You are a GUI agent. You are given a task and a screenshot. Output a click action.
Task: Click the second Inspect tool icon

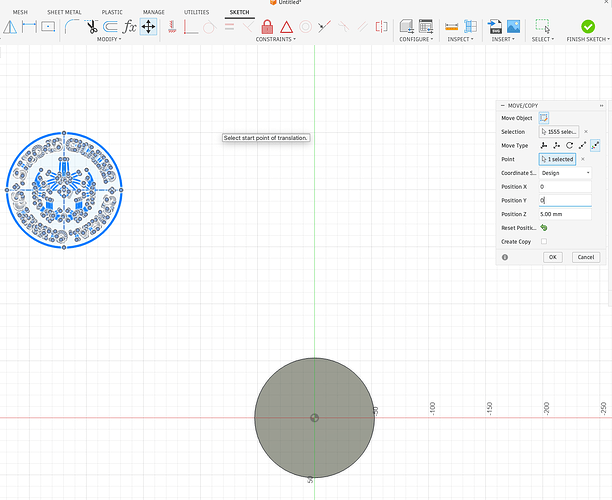[470, 27]
